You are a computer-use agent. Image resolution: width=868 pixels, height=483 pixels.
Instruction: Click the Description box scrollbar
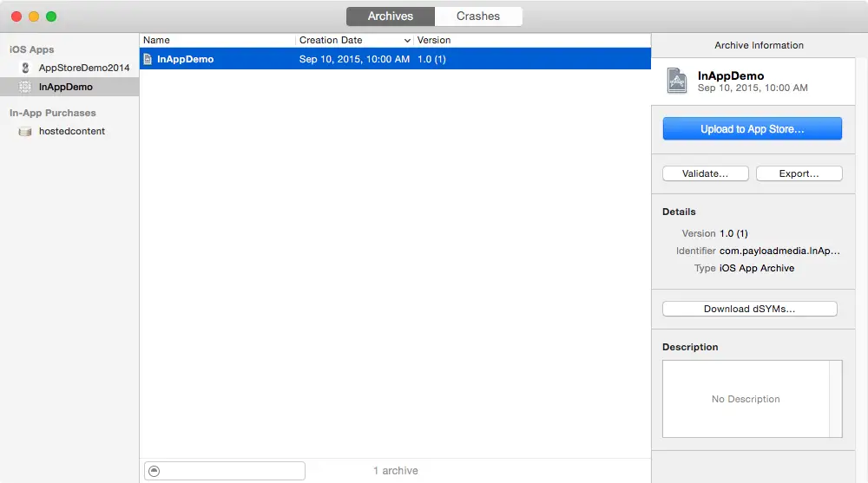836,399
